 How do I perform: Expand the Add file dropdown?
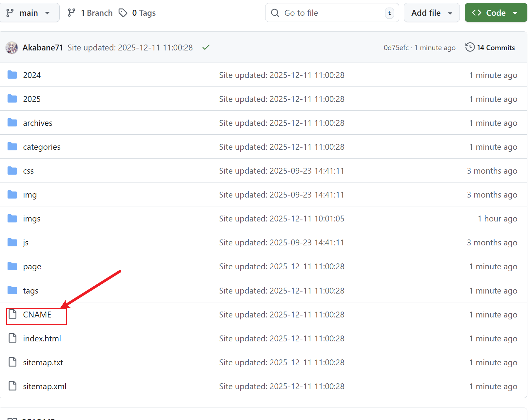431,13
